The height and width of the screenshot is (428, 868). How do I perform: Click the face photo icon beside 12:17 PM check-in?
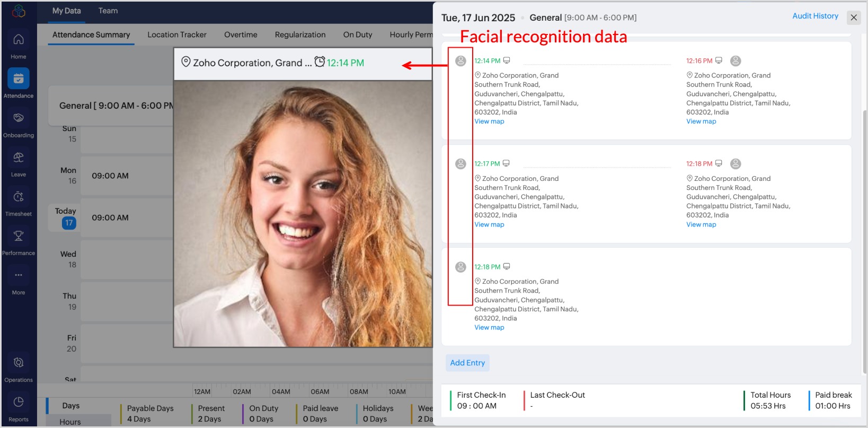click(x=461, y=164)
